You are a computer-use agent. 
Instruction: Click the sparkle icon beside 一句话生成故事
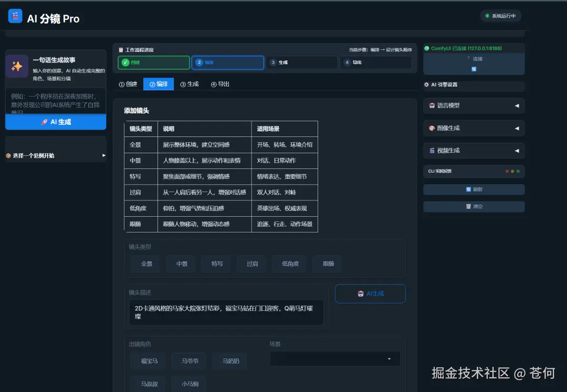click(x=17, y=66)
